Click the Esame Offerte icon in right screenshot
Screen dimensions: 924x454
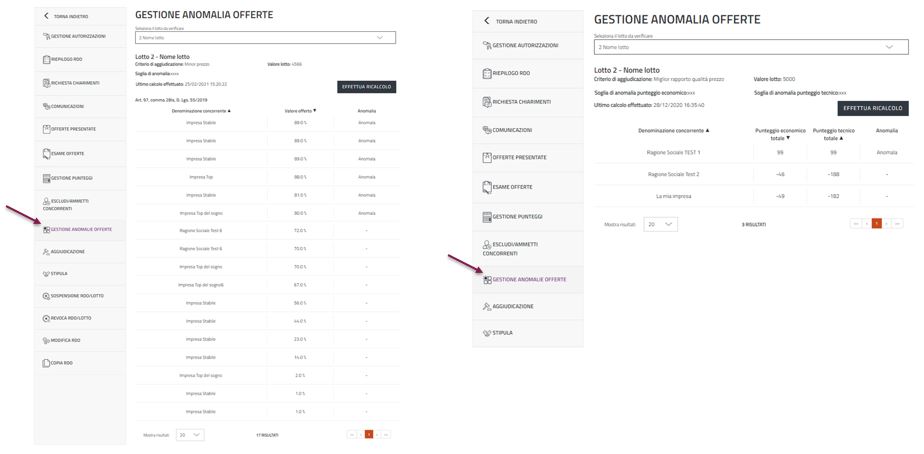coord(487,187)
